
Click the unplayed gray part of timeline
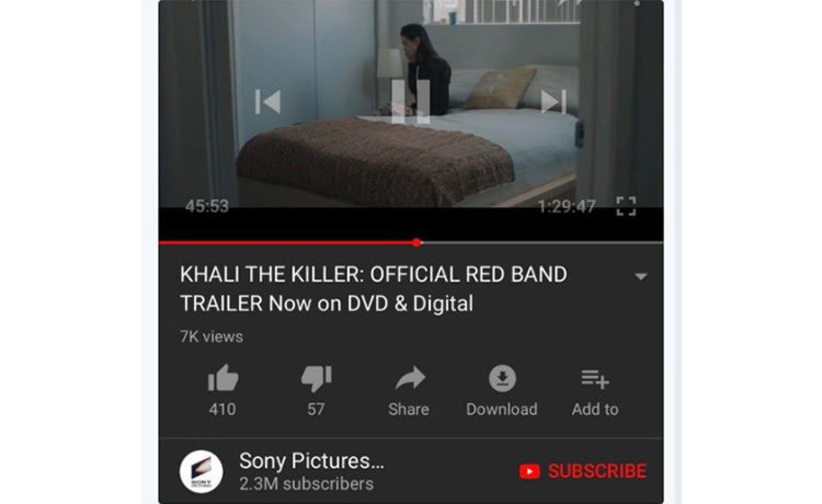tap(542, 243)
